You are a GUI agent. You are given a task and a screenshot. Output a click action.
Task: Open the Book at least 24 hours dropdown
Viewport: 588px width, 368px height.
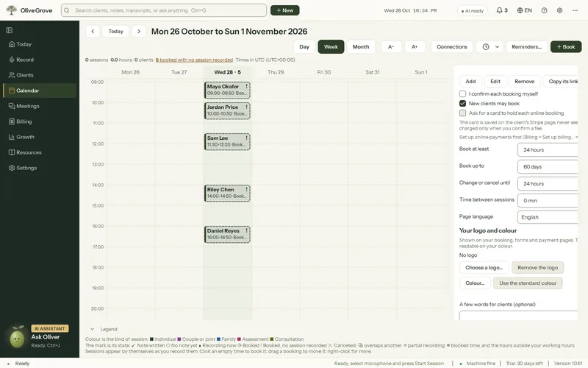click(x=548, y=150)
